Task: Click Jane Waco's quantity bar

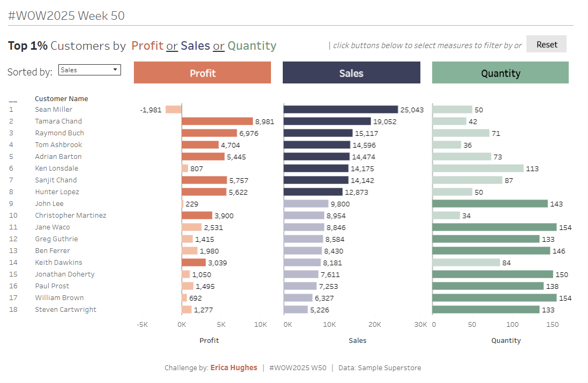Action: (494, 227)
